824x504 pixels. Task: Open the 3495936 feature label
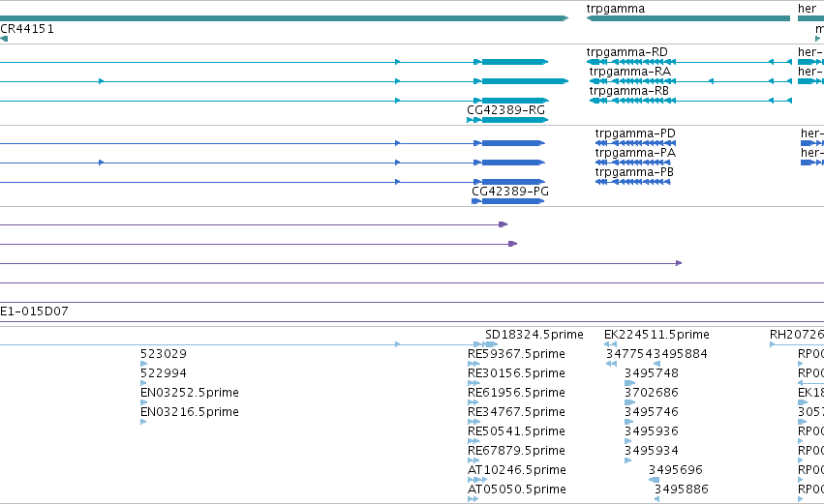point(651,431)
